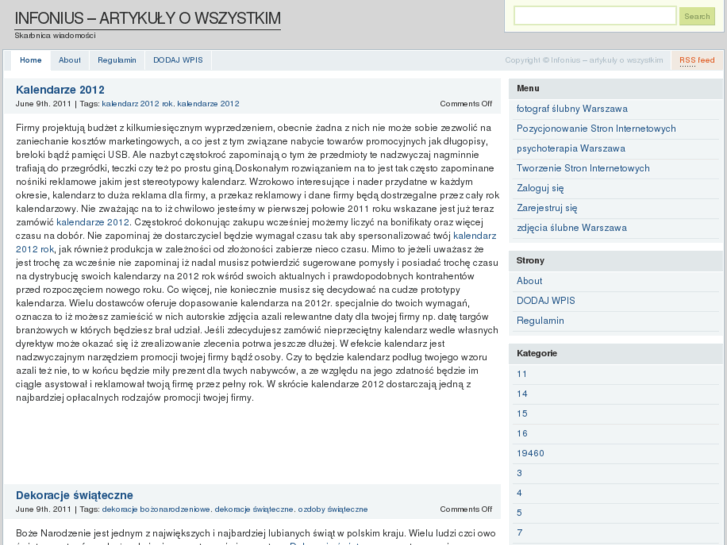Image resolution: width=727 pixels, height=545 pixels.
Task: Click the RSS feed link
Action: pyautogui.click(x=697, y=60)
